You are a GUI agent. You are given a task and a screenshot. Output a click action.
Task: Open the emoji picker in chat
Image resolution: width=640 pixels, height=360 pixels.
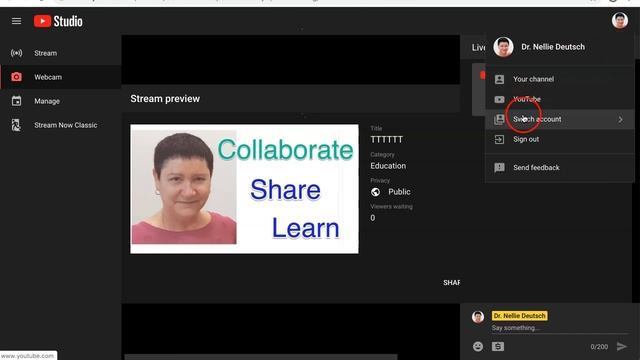click(478, 347)
